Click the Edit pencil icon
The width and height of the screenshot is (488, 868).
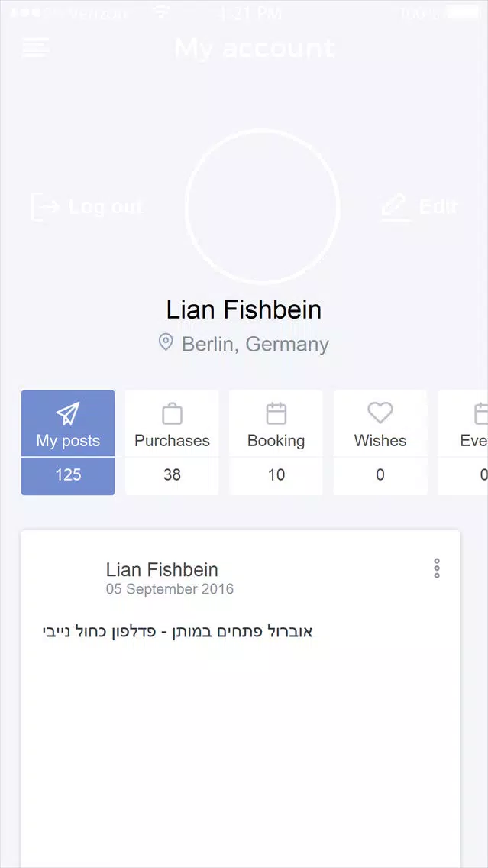point(396,208)
